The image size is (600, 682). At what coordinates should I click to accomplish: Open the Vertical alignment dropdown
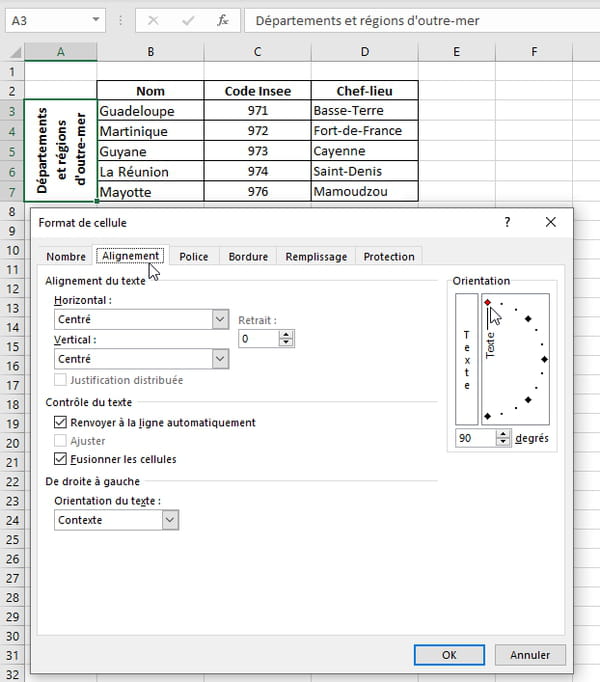coord(221,358)
